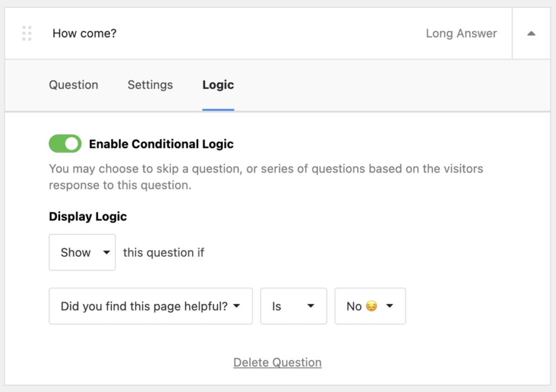Image resolution: width=556 pixels, height=392 pixels.
Task: Open the 'Did you find this page helpful?' dropdown
Action: point(150,306)
